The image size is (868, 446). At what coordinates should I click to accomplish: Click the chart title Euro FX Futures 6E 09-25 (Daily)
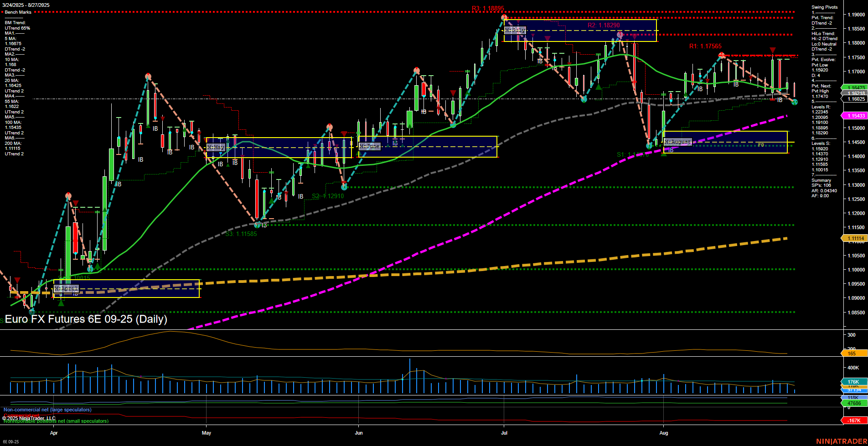[86, 319]
